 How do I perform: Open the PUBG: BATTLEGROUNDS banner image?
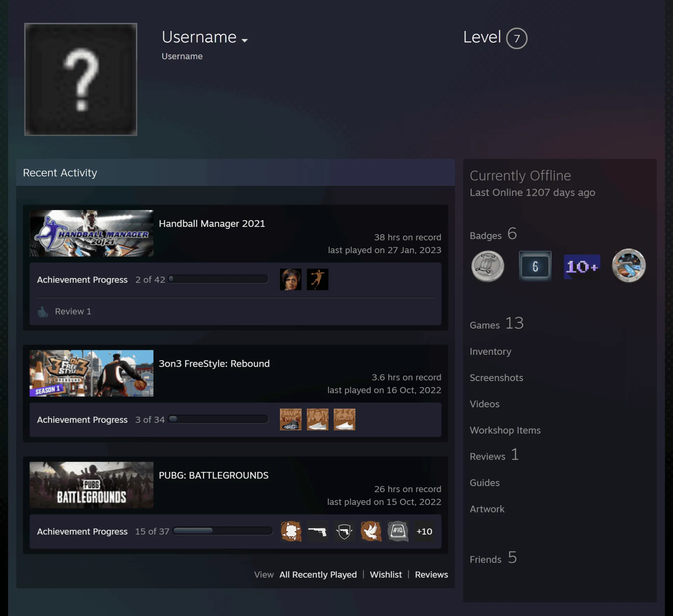click(x=91, y=485)
